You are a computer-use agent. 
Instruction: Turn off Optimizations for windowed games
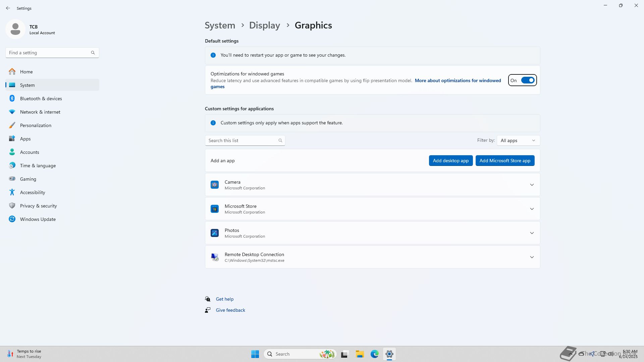click(527, 80)
